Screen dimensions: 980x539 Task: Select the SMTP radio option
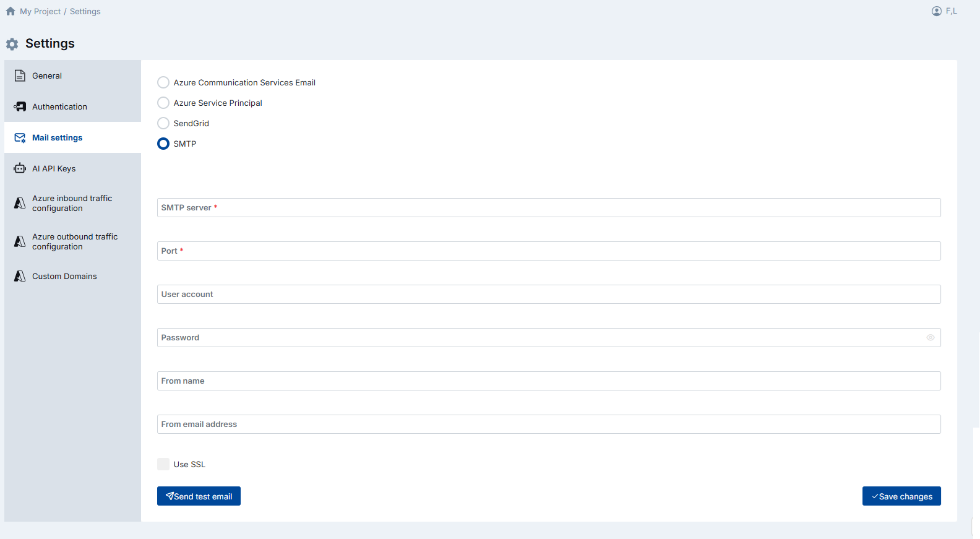pyautogui.click(x=163, y=144)
